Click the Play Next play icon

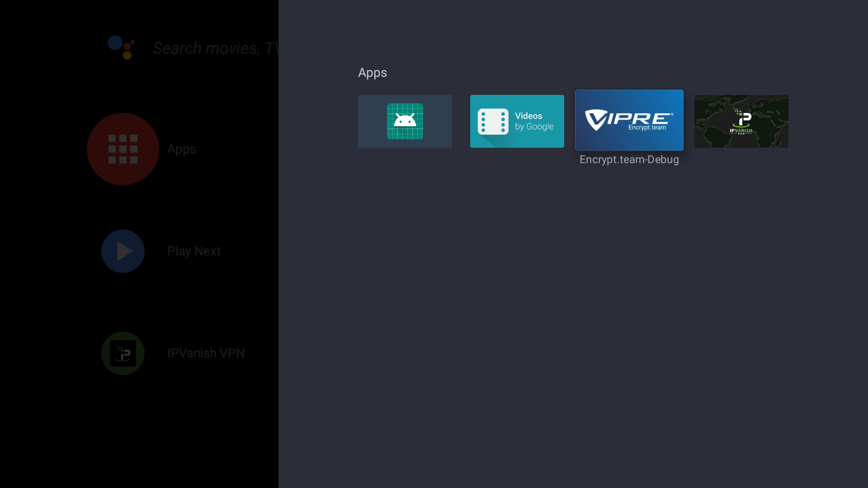point(123,251)
